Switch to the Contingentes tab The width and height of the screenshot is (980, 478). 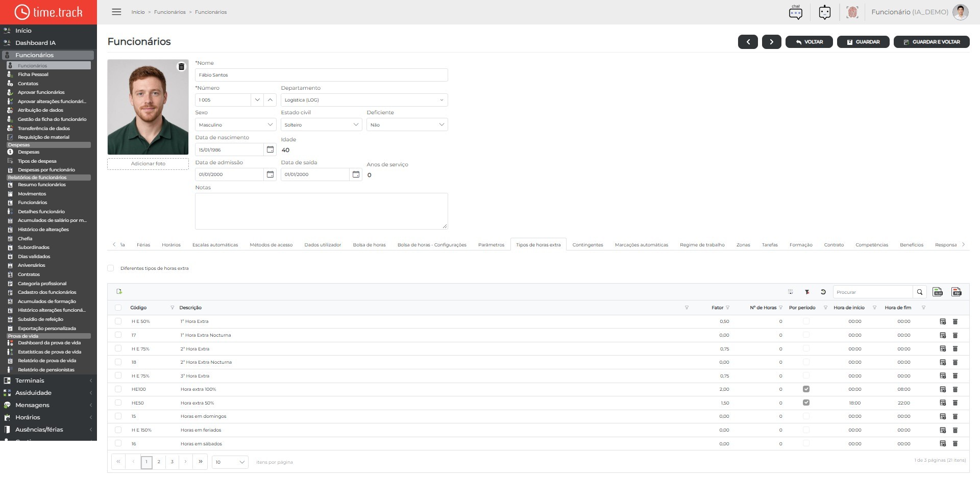[x=587, y=245]
